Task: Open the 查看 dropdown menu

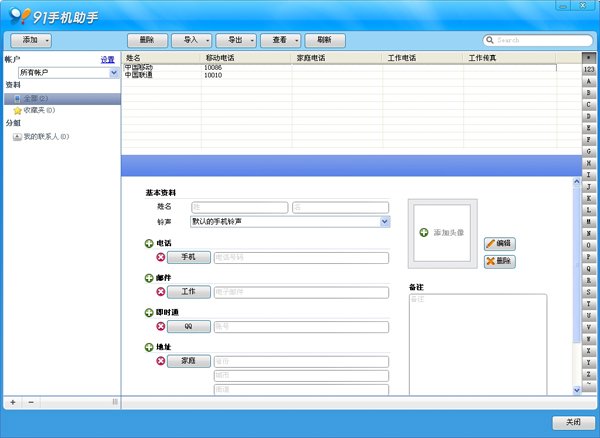Action: pos(280,40)
